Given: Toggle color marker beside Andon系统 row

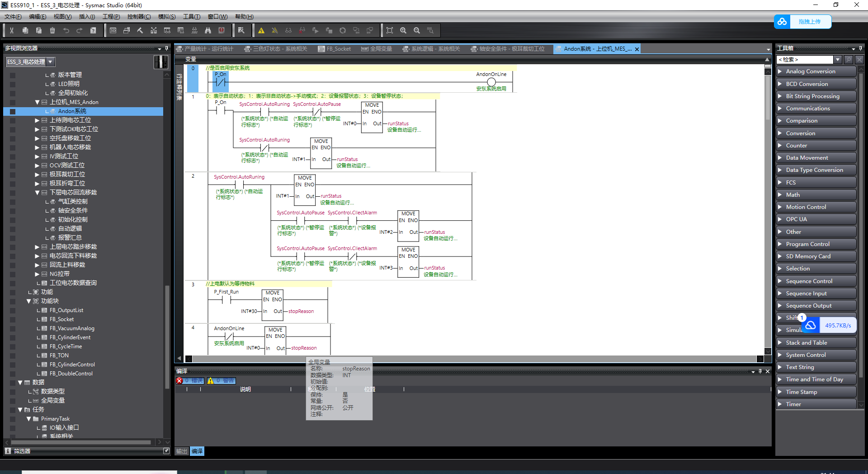Looking at the screenshot, I should pyautogui.click(x=12, y=111).
